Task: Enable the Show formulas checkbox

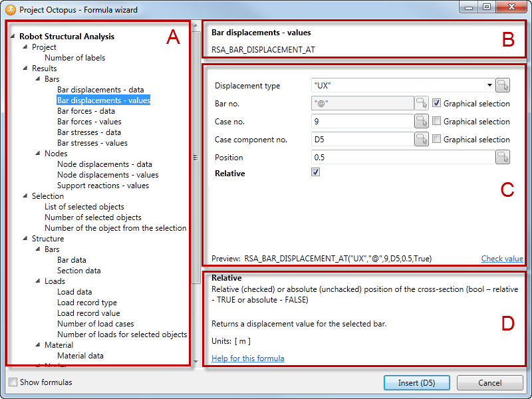Action: pos(13,382)
